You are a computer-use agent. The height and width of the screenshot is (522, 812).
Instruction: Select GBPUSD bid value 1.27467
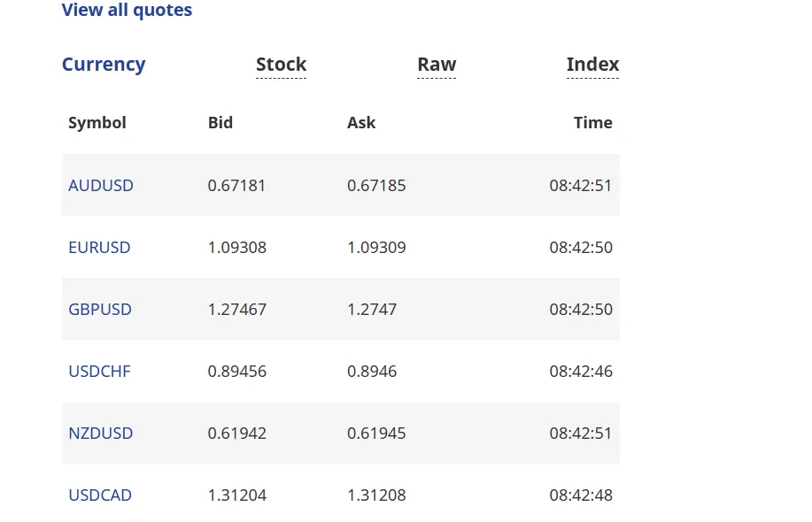point(237,310)
